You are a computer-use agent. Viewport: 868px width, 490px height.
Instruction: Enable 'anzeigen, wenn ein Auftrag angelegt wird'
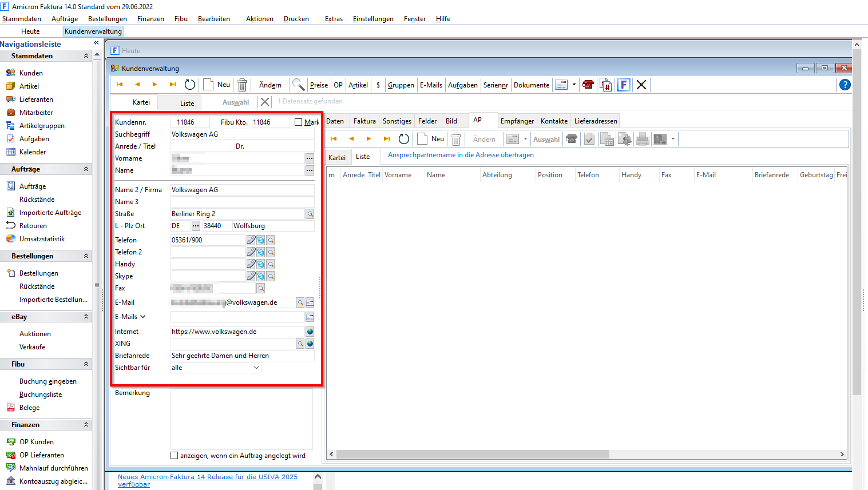pos(175,456)
